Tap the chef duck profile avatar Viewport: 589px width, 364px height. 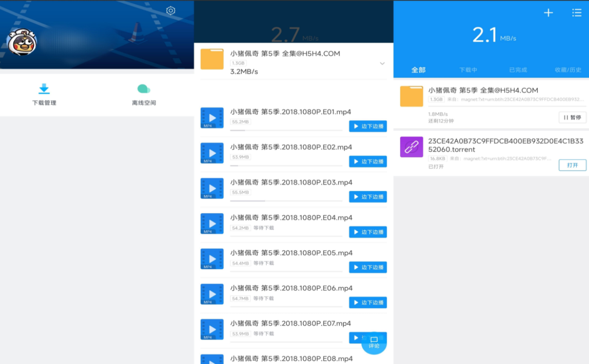point(21,43)
